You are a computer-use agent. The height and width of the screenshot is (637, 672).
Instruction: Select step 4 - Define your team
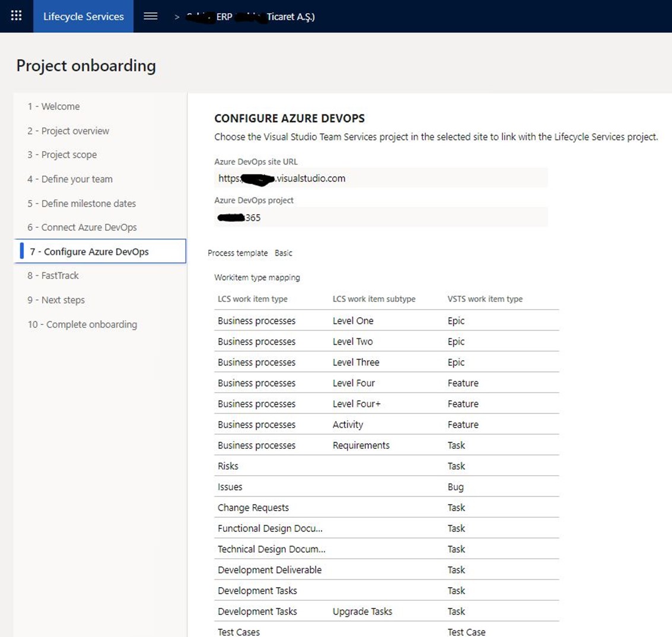[x=70, y=179]
